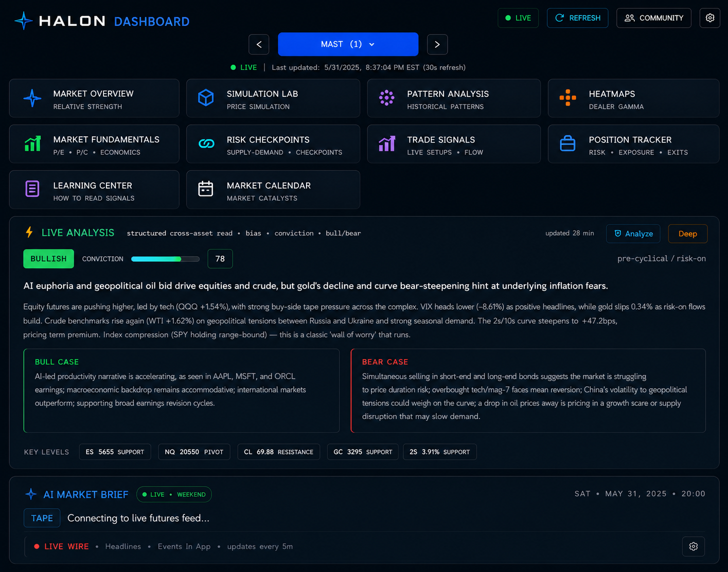Open the Market Fundamentals card
Viewport: 728px width, 572px height.
[x=94, y=144]
